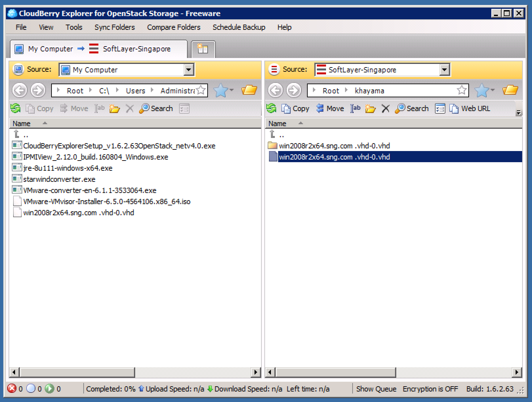The width and height of the screenshot is (532, 402).
Task: Click left pane horizontal scrollbar right arrow
Action: [256, 372]
